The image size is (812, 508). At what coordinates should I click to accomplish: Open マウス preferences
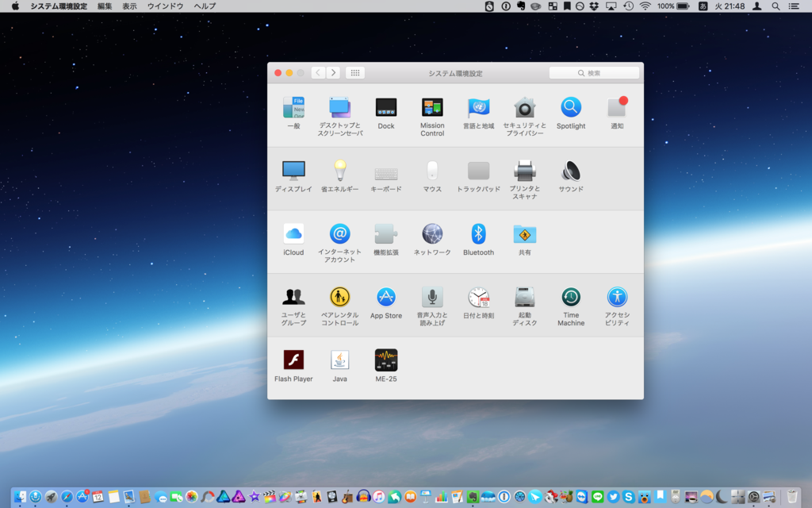(432, 176)
